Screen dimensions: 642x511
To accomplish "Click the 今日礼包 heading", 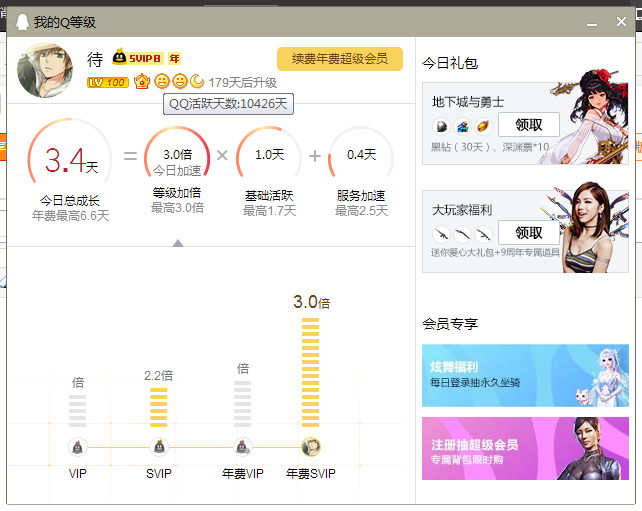I will 450,63.
